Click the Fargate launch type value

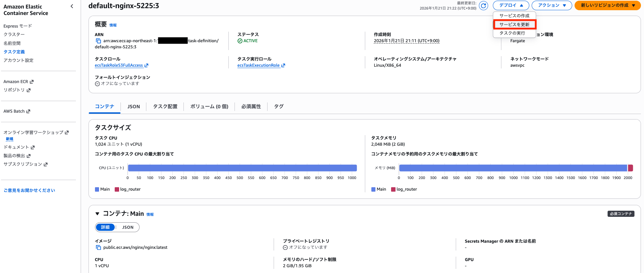518,41
